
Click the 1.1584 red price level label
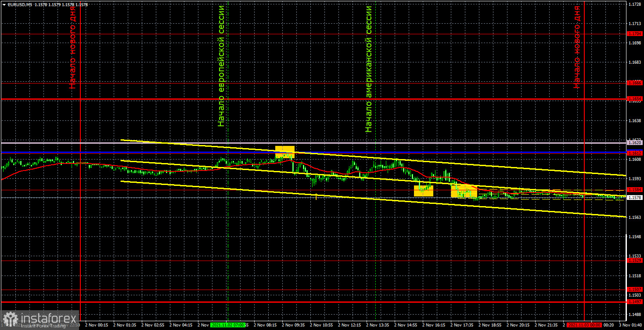pos(635,190)
